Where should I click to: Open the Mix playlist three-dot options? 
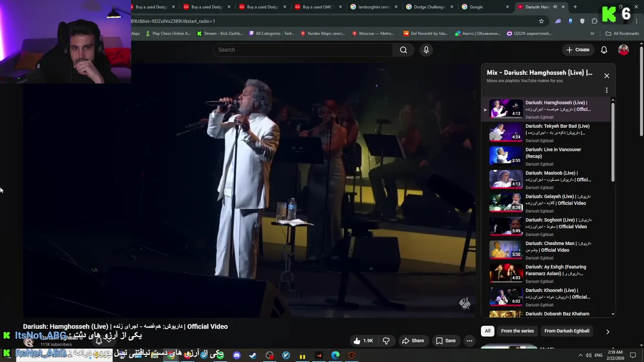click(x=607, y=90)
